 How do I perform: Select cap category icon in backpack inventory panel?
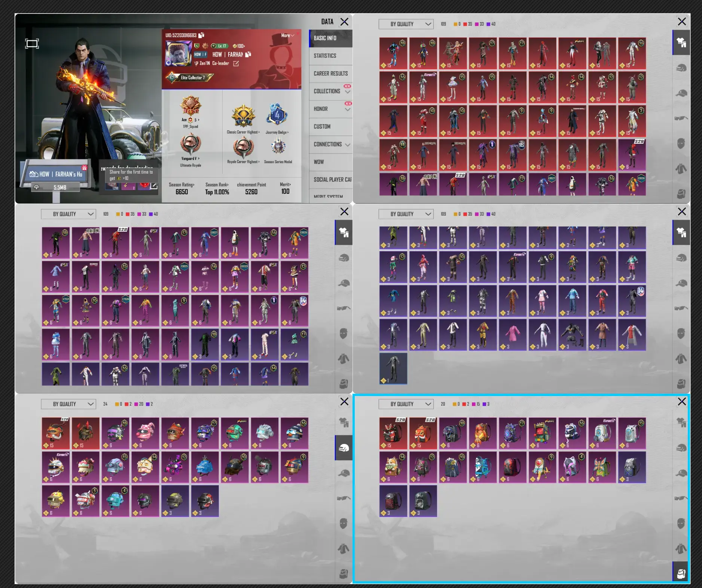pos(681,473)
